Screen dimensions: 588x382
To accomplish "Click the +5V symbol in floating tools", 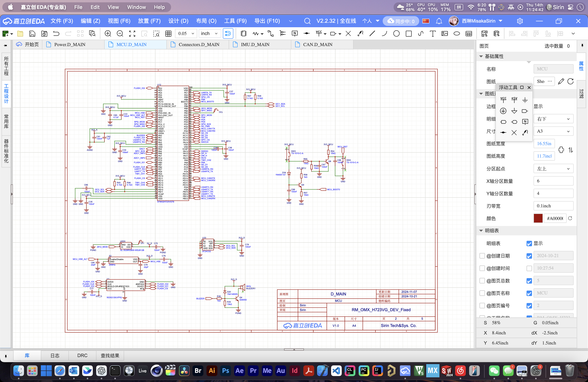I will coord(514,100).
